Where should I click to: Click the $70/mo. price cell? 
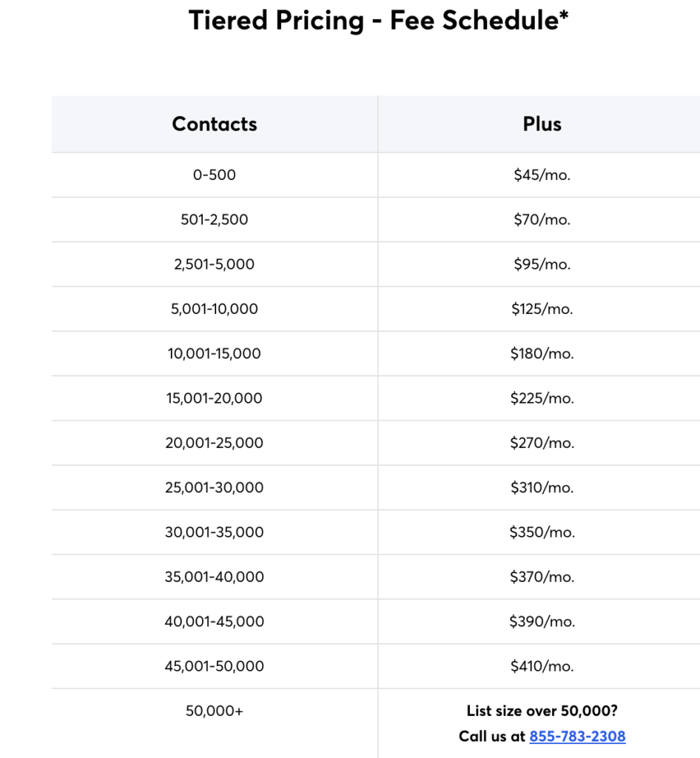click(542, 220)
